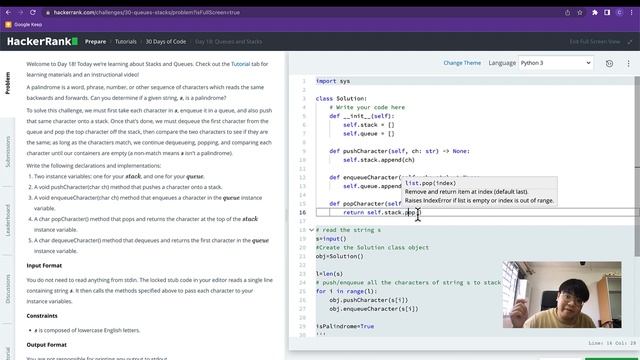Follow the Tutorial link in the description
640x360 pixels.
pyautogui.click(x=240, y=64)
